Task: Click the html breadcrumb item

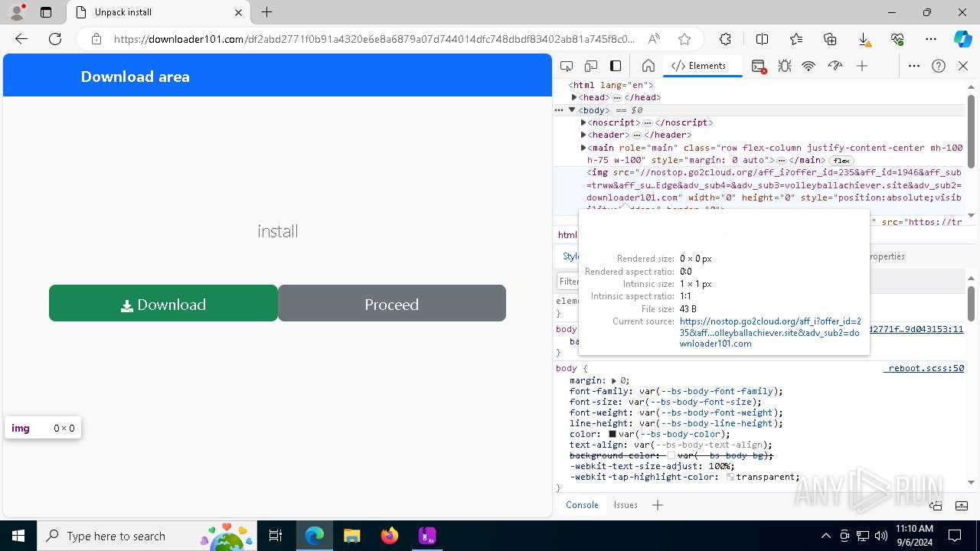Action: click(567, 235)
